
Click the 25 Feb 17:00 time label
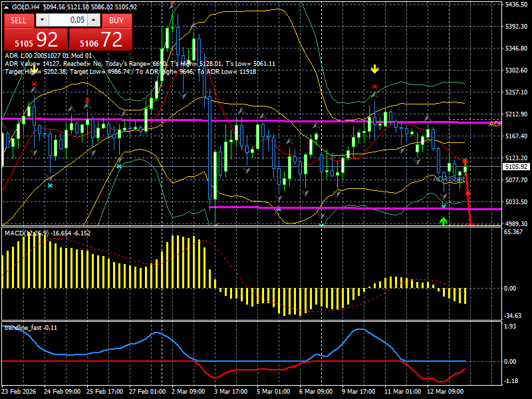tap(105, 392)
